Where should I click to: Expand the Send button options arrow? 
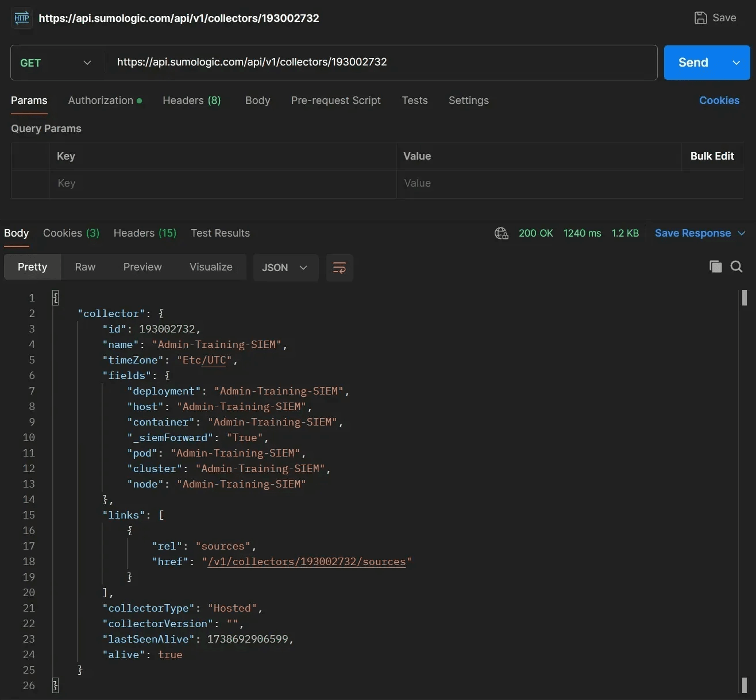point(736,63)
